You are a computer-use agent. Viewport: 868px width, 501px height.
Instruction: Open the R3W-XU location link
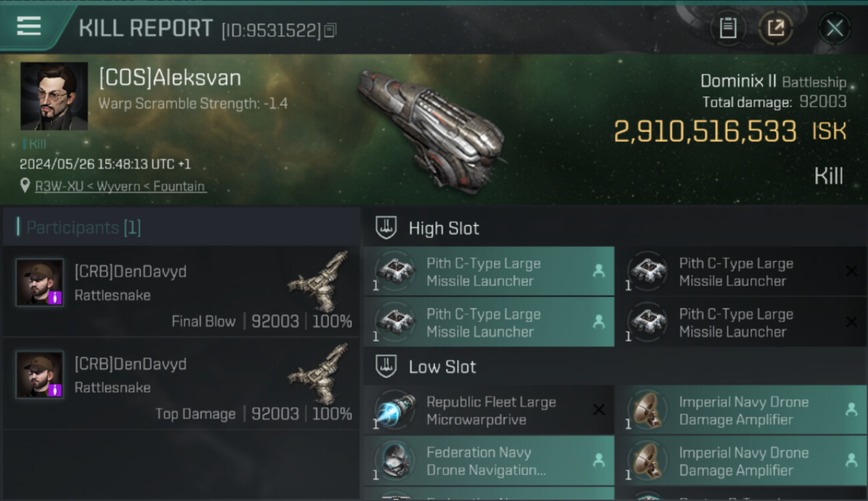point(120,186)
